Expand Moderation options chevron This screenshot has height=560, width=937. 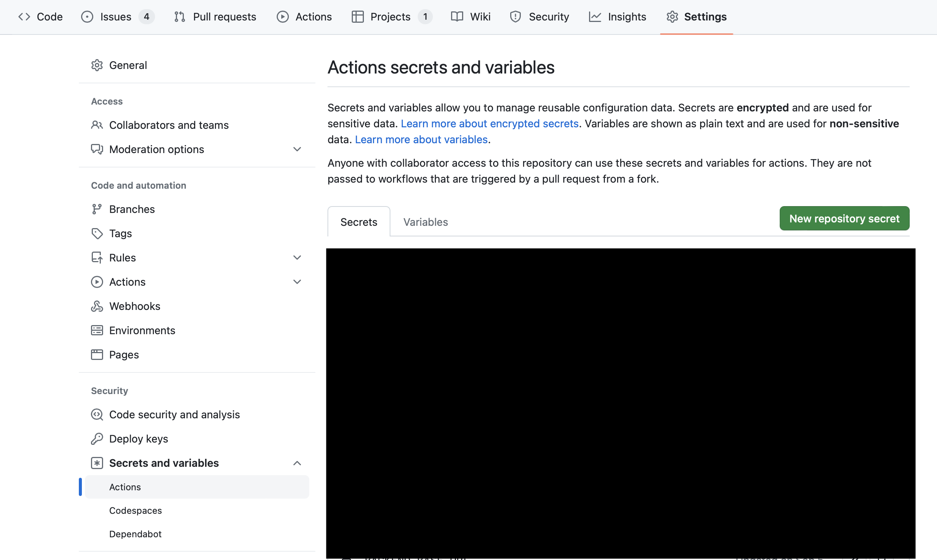click(297, 149)
